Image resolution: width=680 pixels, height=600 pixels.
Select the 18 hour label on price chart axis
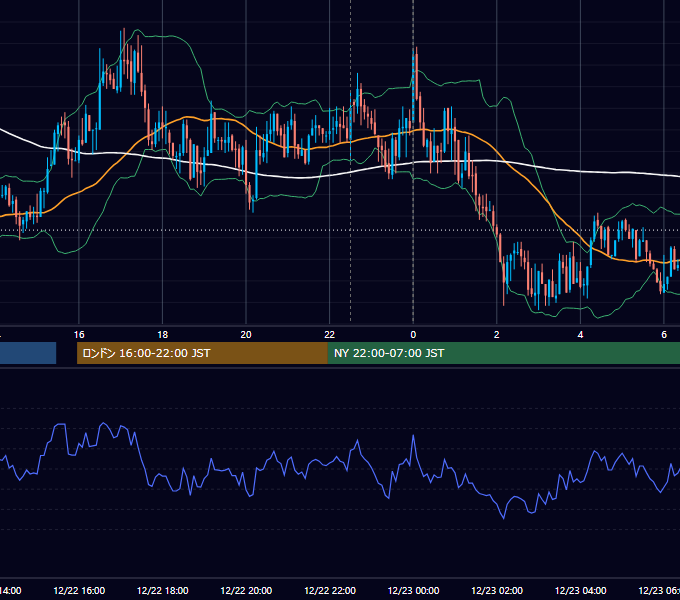(x=163, y=335)
